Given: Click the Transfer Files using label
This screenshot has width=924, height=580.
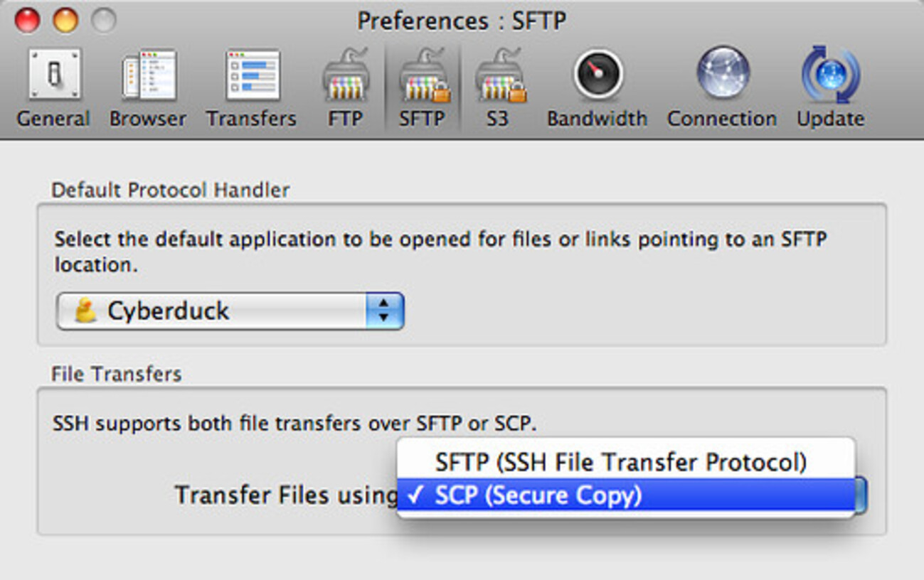Looking at the screenshot, I should pos(286,495).
